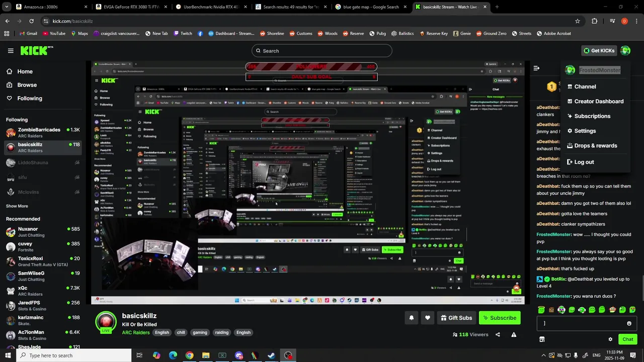This screenshot has width=644, height=362.
Task: Open ZombieBarricades channel in sidebar
Action: pyautogui.click(x=43, y=133)
